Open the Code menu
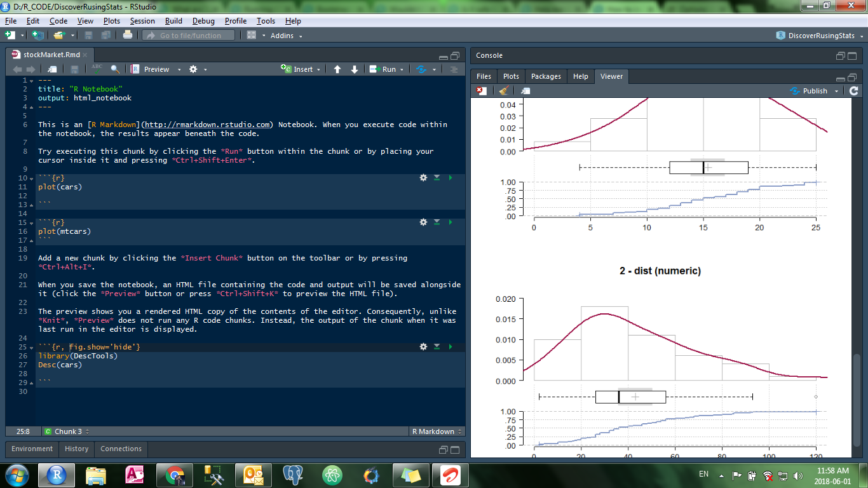 58,21
